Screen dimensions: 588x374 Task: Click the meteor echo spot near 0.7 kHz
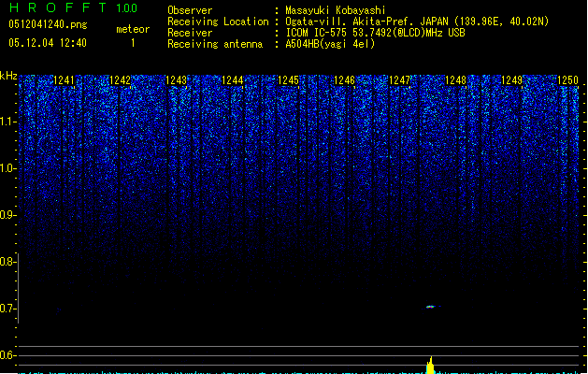tap(430, 307)
